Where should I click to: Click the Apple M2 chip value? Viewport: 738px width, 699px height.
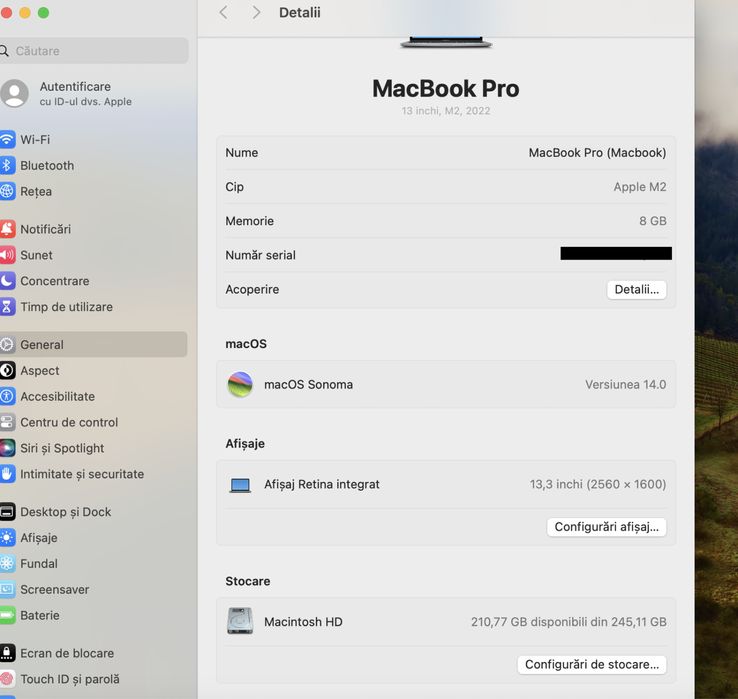(x=640, y=187)
